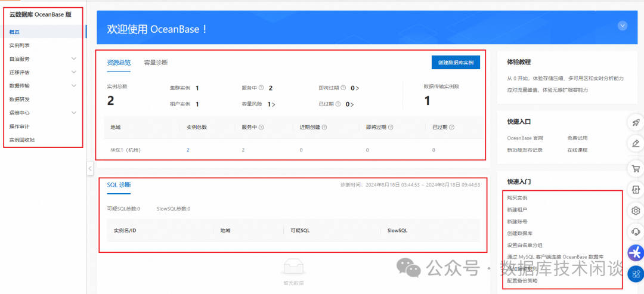Click the blue grid apps icon
Viewport: 644px width, 294px height.
636,273
